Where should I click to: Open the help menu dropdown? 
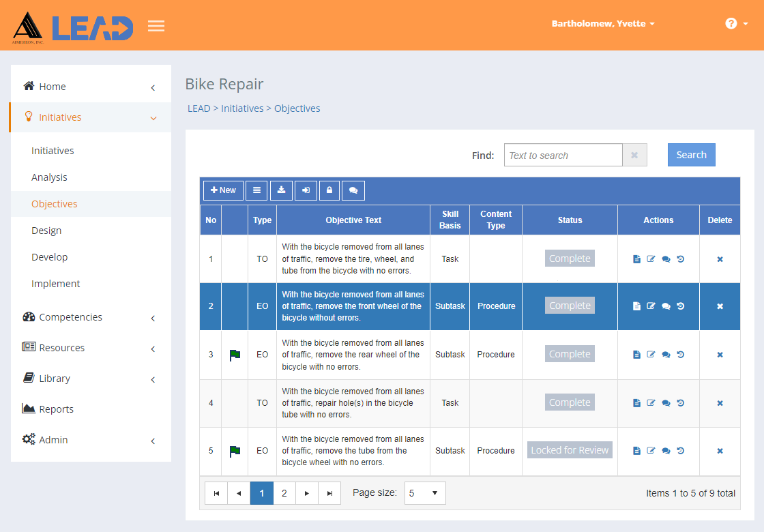coord(736,23)
